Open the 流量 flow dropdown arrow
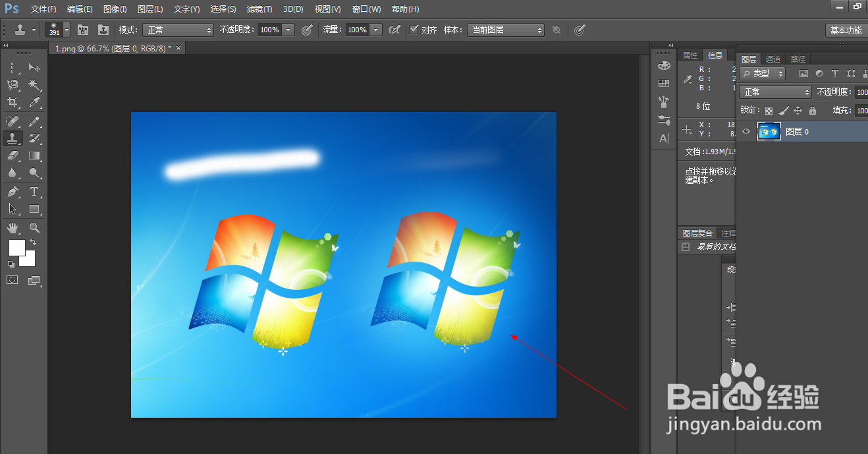 376,30
